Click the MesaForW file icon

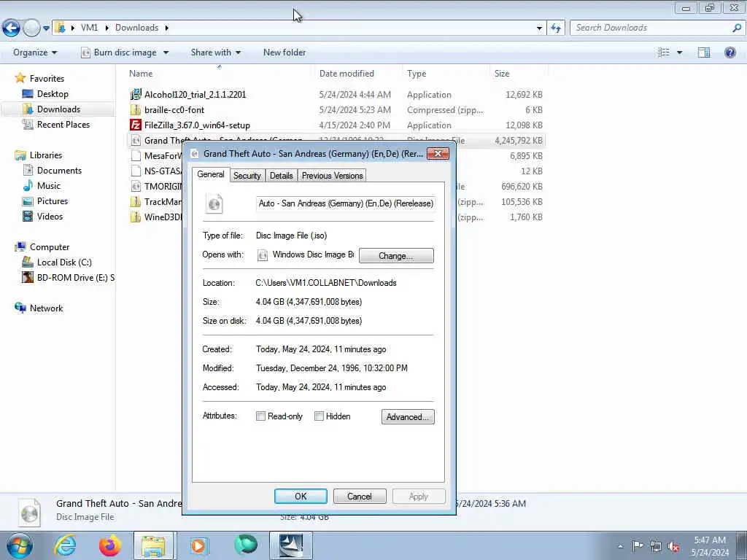pyautogui.click(x=136, y=156)
